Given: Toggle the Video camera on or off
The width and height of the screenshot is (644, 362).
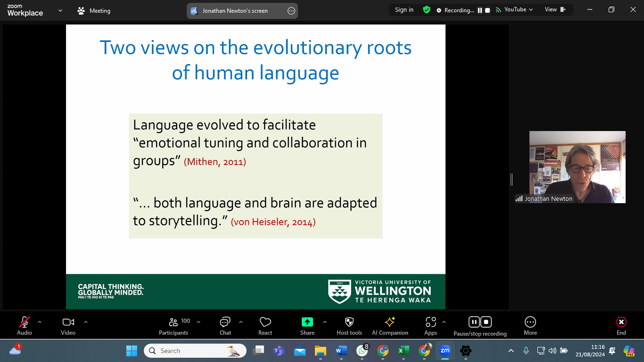Looking at the screenshot, I should pos(68,322).
